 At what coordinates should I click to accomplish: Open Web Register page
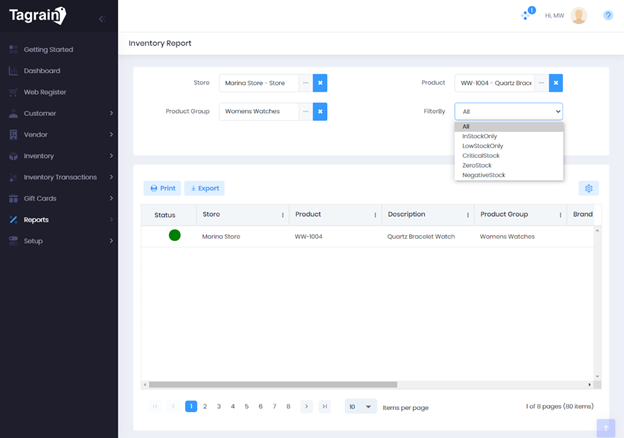pos(45,92)
